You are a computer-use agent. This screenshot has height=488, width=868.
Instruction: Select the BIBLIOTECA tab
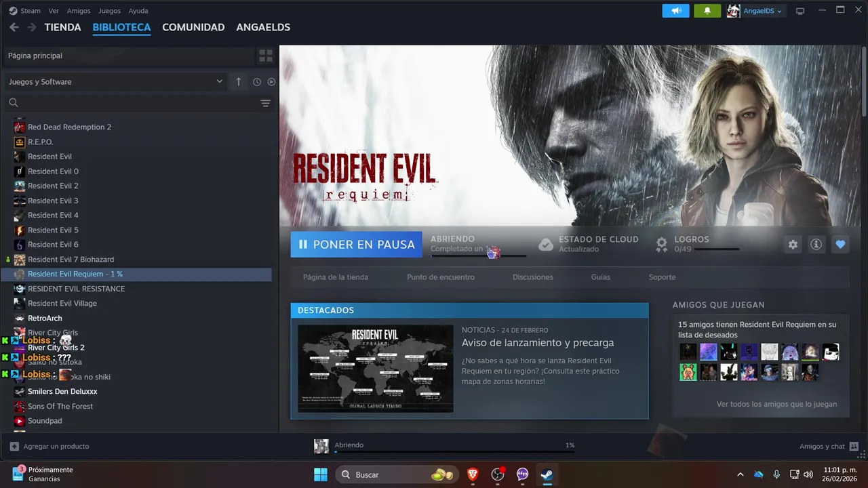point(121,27)
